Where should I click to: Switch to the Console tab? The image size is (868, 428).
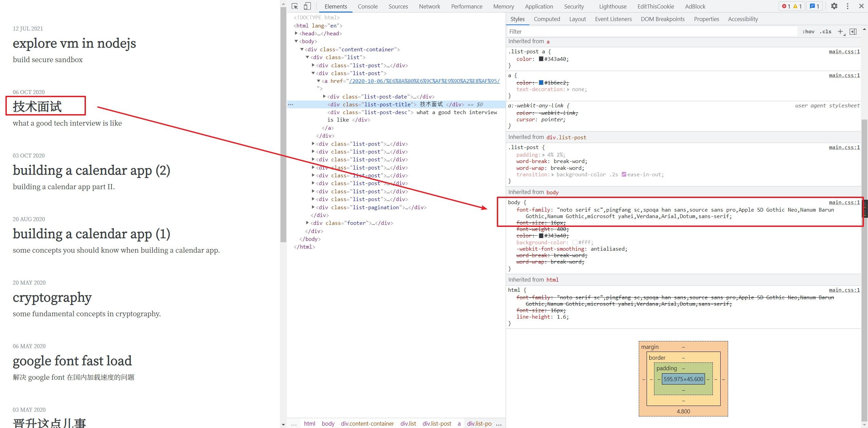[x=367, y=6]
